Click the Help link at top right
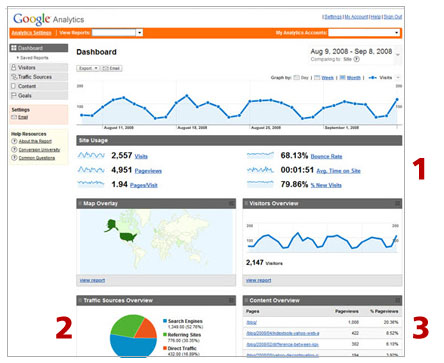The image size is (444, 363). coord(376,17)
